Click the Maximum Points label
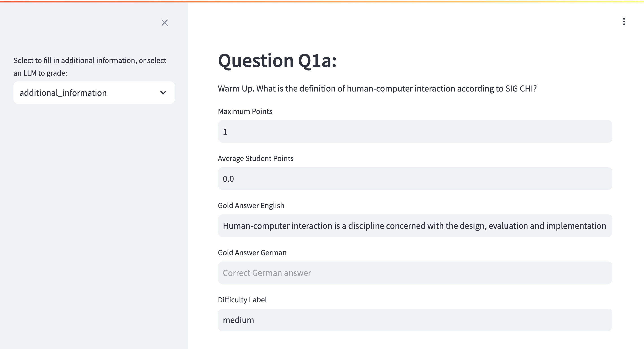This screenshot has width=644, height=349. point(245,111)
